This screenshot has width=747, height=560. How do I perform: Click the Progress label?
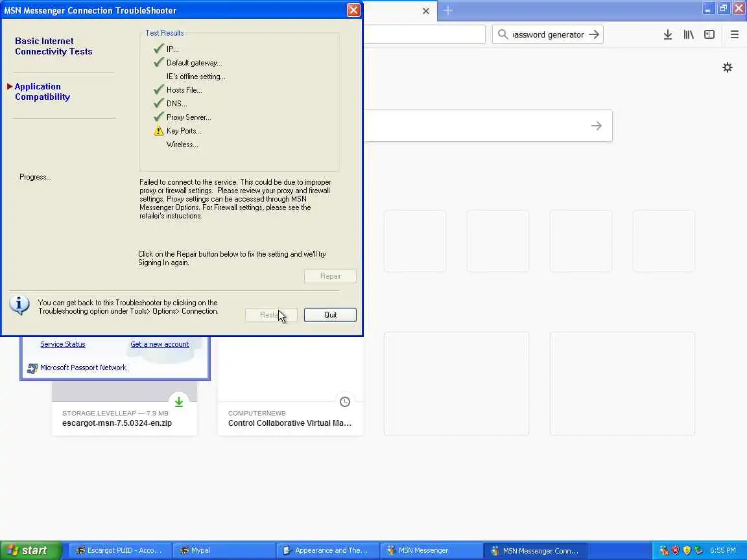click(x=35, y=177)
